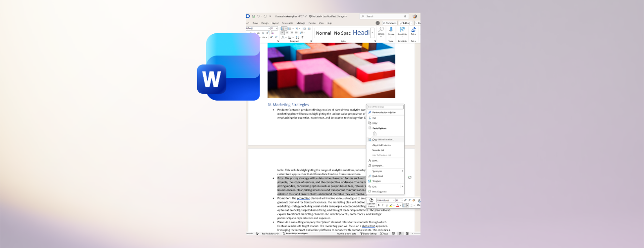Open the References tab
The image size is (644, 248).
288,23
